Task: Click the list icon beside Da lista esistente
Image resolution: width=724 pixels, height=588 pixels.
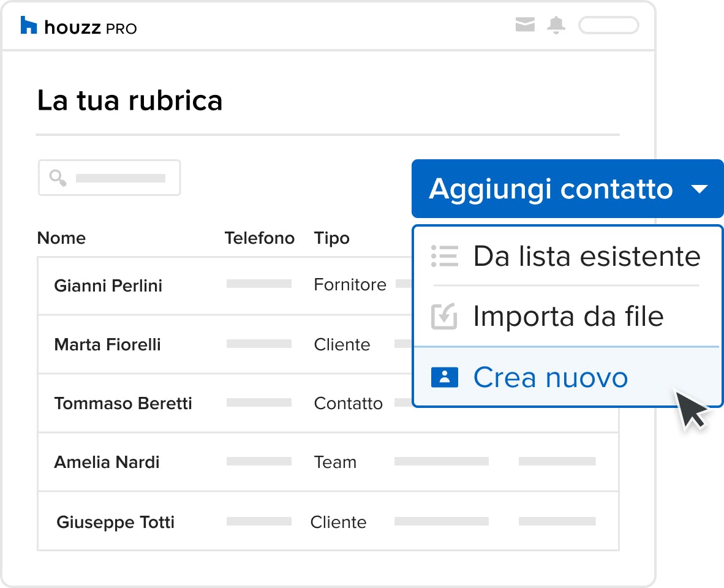Action: (445, 256)
